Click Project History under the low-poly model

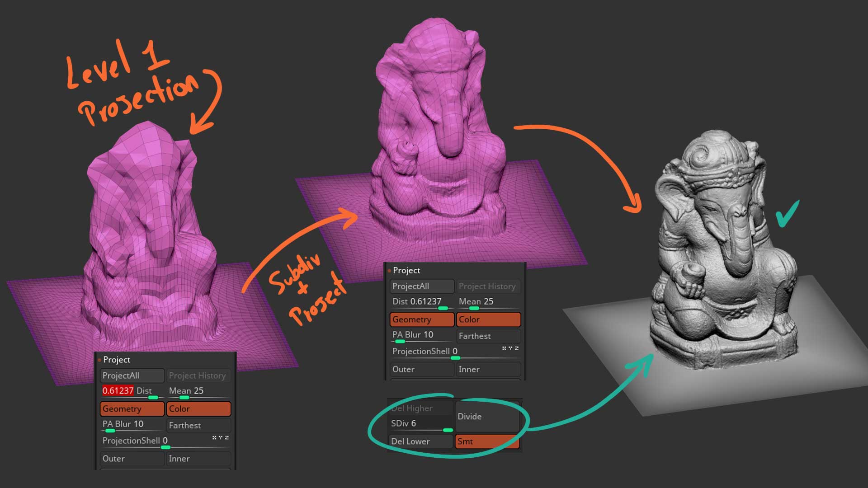pyautogui.click(x=198, y=375)
